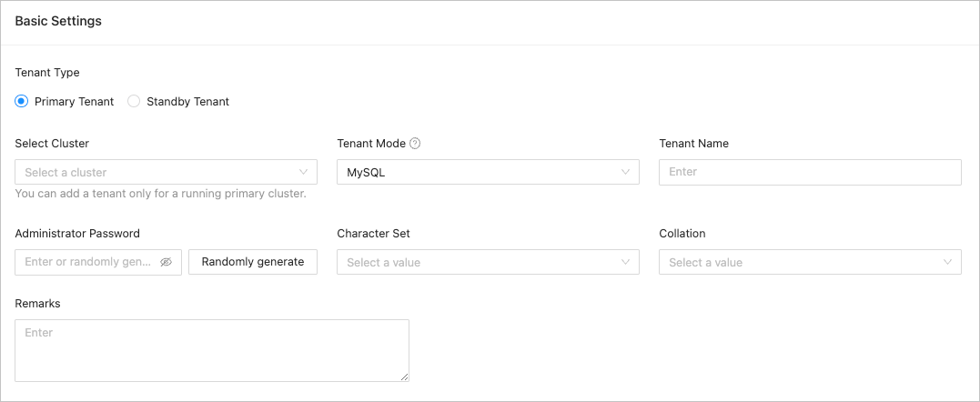
Task: Click the Tenant Mode help question-mark icon
Action: click(x=415, y=144)
